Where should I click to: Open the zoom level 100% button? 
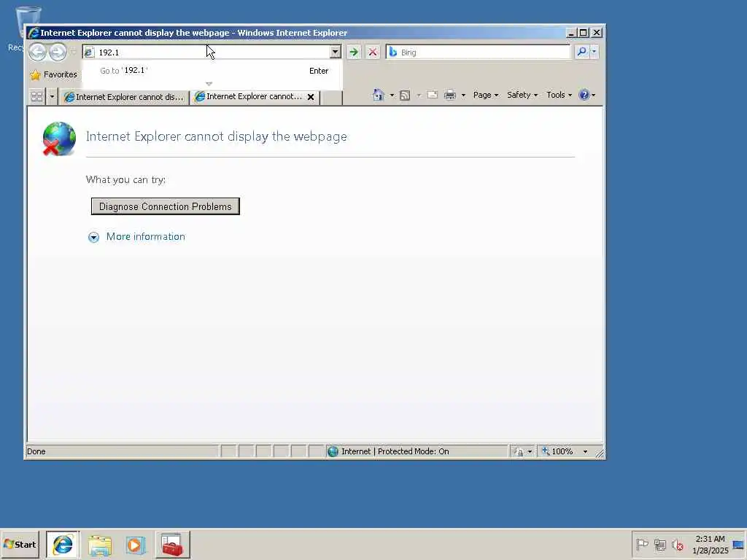(x=557, y=451)
